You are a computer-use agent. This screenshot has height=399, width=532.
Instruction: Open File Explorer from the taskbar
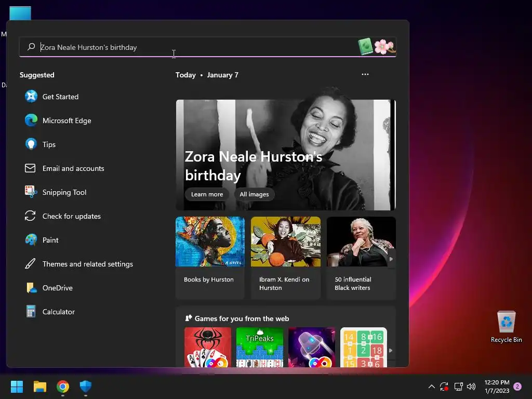click(39, 387)
